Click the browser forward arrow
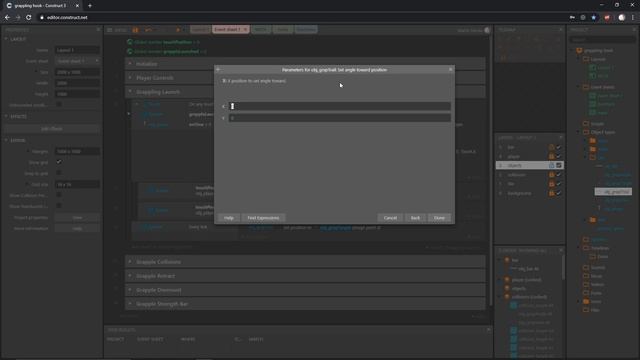Screen dimensions: 640x360 coord(18,18)
